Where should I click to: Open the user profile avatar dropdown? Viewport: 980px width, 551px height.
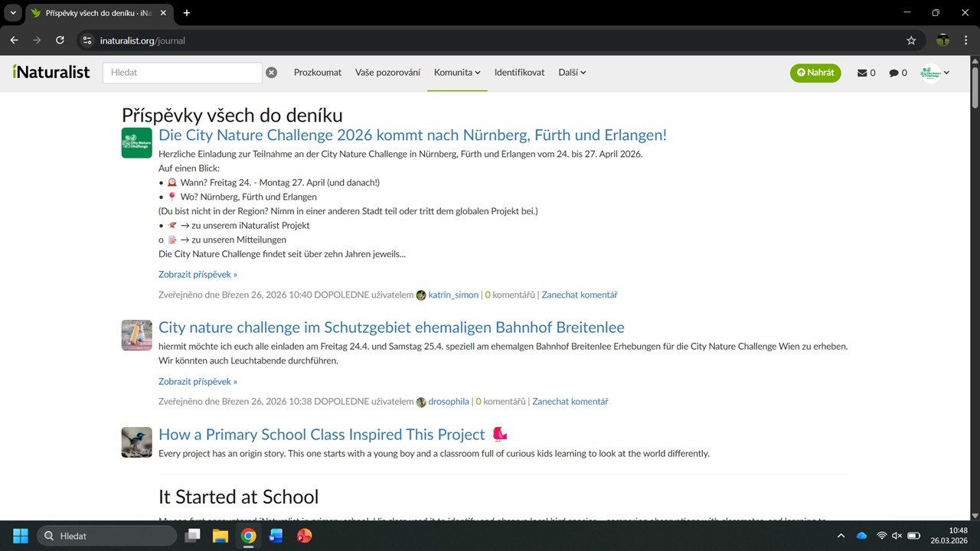point(935,73)
